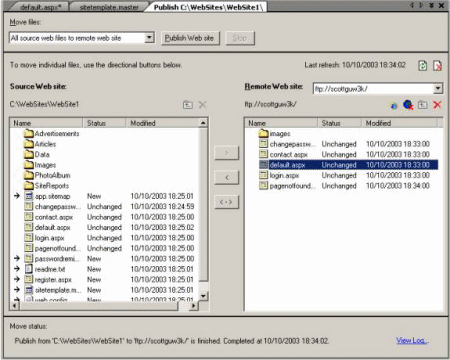Select contact.aspx in remote list
The width and height of the screenshot is (450, 360).
click(x=284, y=154)
